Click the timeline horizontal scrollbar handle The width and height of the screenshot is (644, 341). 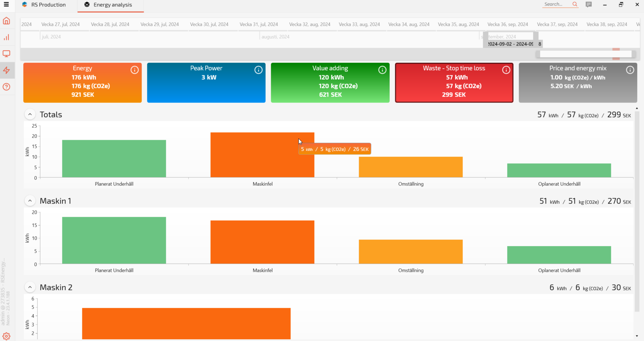pyautogui.click(x=585, y=54)
